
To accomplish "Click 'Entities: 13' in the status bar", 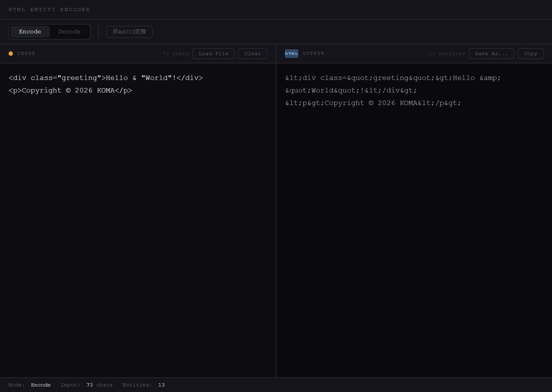I will point(143,385).
